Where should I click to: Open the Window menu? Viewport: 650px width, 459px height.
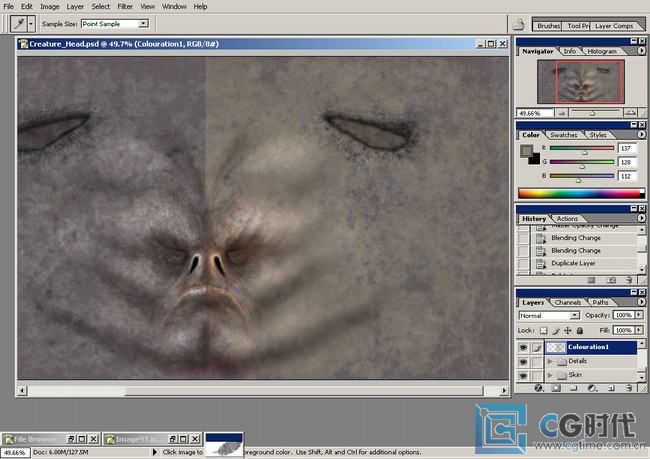pos(174,7)
